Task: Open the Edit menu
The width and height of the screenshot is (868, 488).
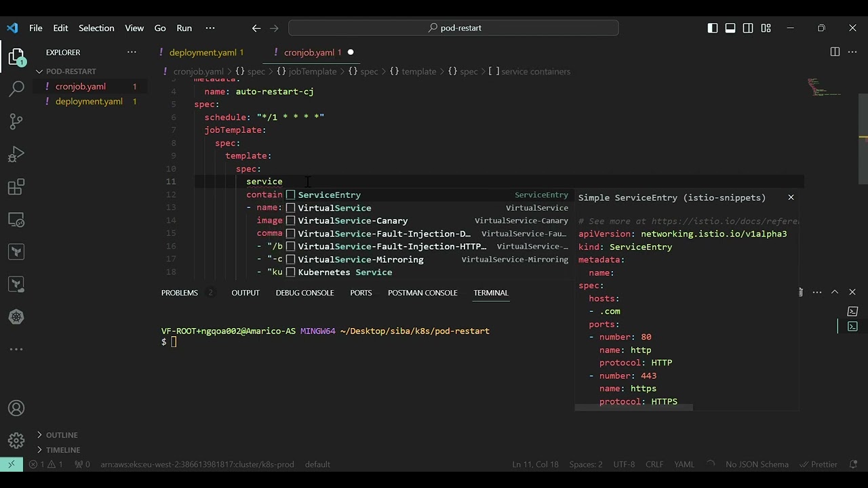Action: coord(61,28)
